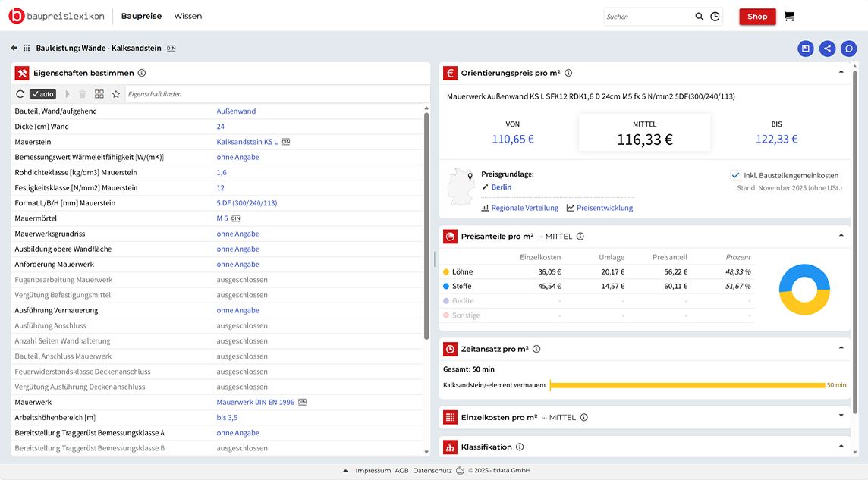Open search history clock icon

point(715,17)
